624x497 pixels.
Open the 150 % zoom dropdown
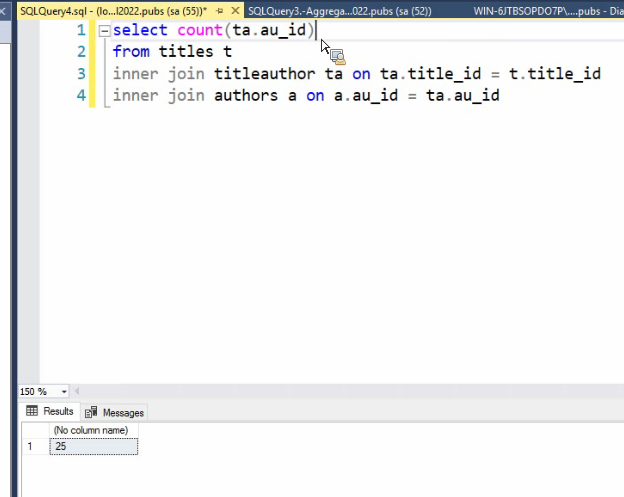coord(64,392)
